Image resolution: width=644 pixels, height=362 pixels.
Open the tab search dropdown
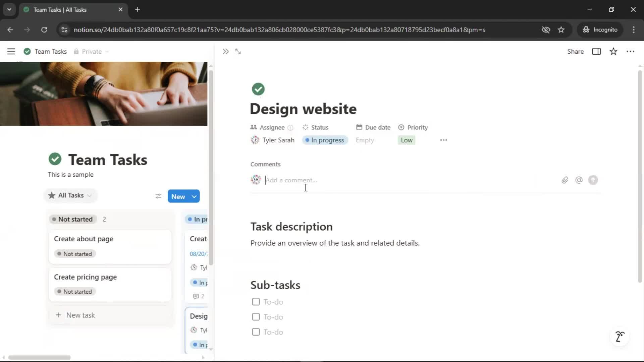click(9, 9)
